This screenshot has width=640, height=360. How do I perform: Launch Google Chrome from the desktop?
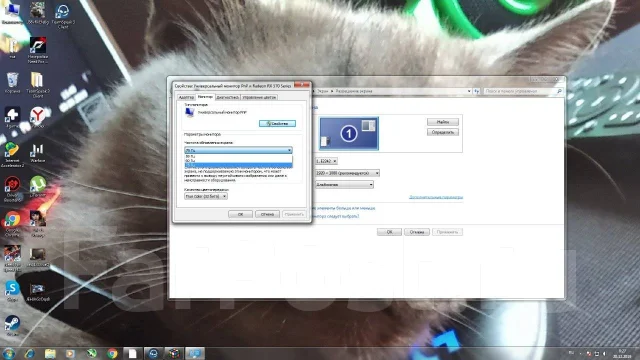[x=12, y=224]
